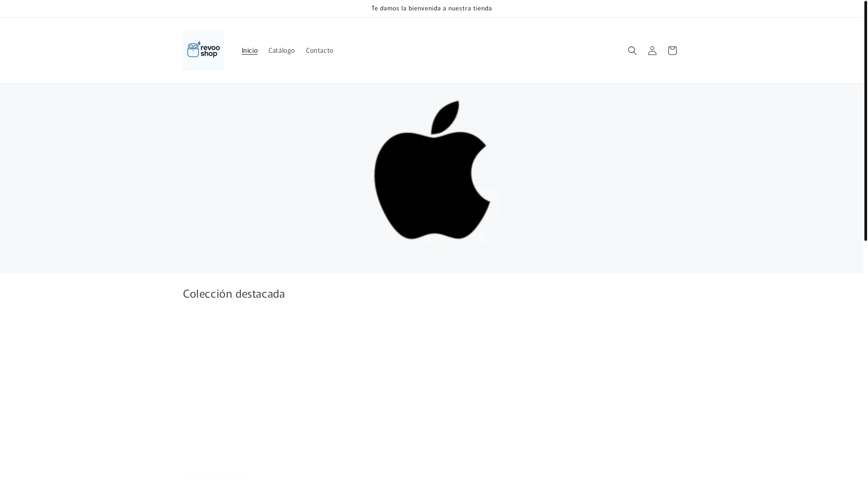Open the shopping cart bag icon
The height and width of the screenshot is (488, 868).
(x=672, y=51)
